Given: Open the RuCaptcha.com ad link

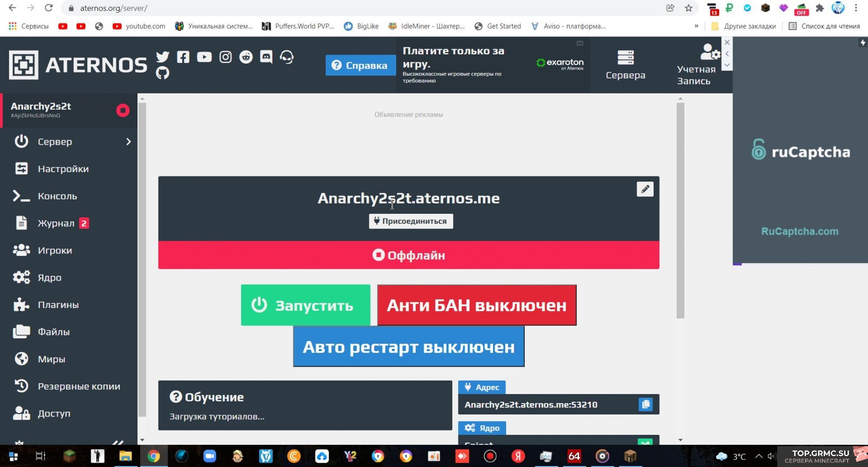Looking at the screenshot, I should 799,231.
